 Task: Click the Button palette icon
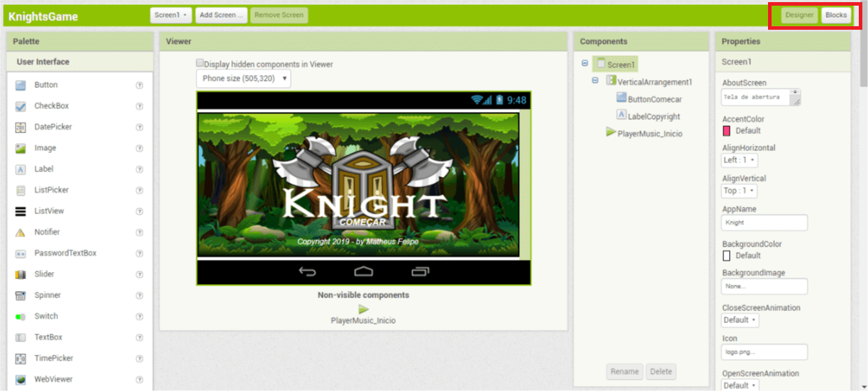21,85
